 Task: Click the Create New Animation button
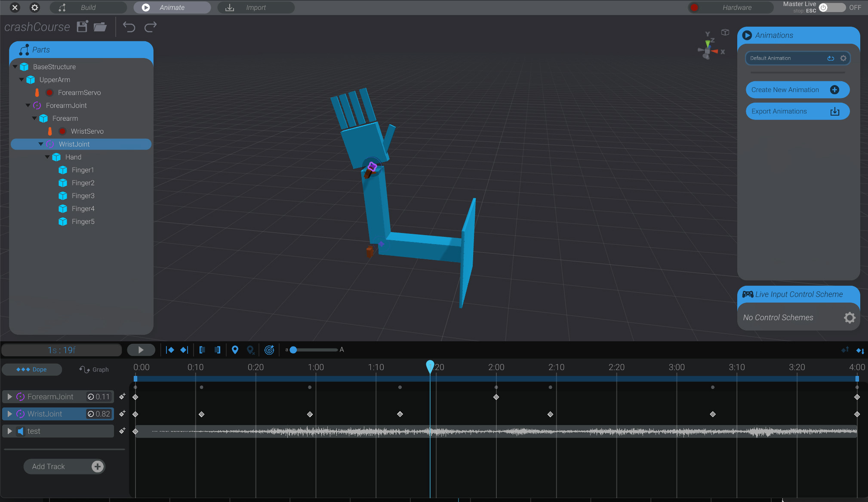point(797,90)
